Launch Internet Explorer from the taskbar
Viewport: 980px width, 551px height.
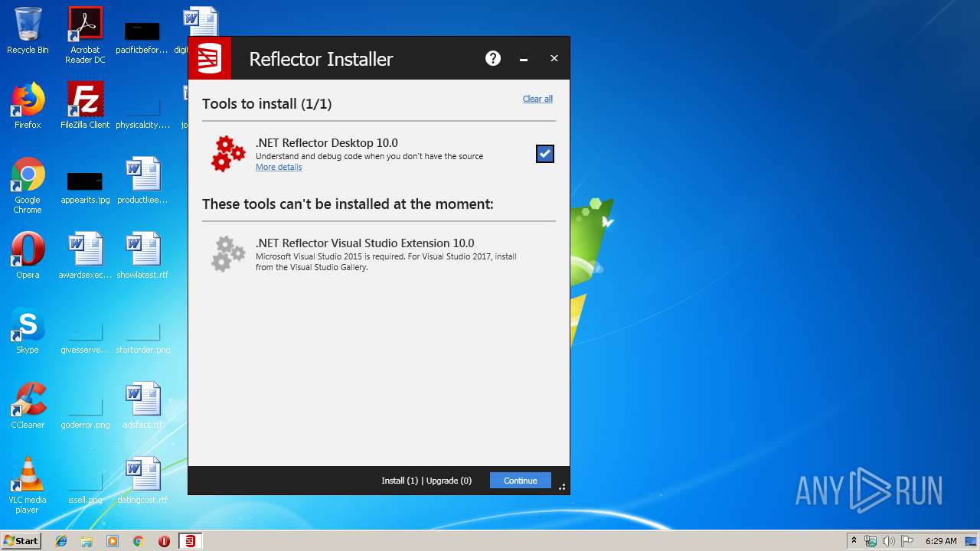(x=61, y=541)
